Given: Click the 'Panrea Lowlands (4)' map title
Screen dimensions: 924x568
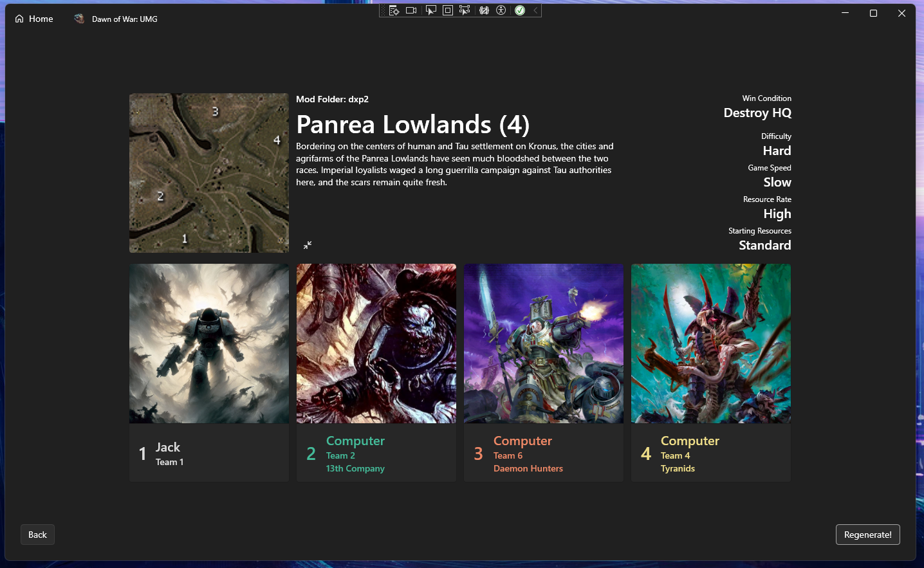Looking at the screenshot, I should point(413,124).
